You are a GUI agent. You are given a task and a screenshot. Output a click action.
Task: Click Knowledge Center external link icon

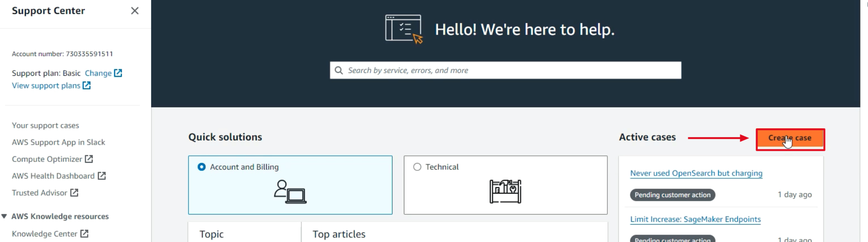coord(84,234)
